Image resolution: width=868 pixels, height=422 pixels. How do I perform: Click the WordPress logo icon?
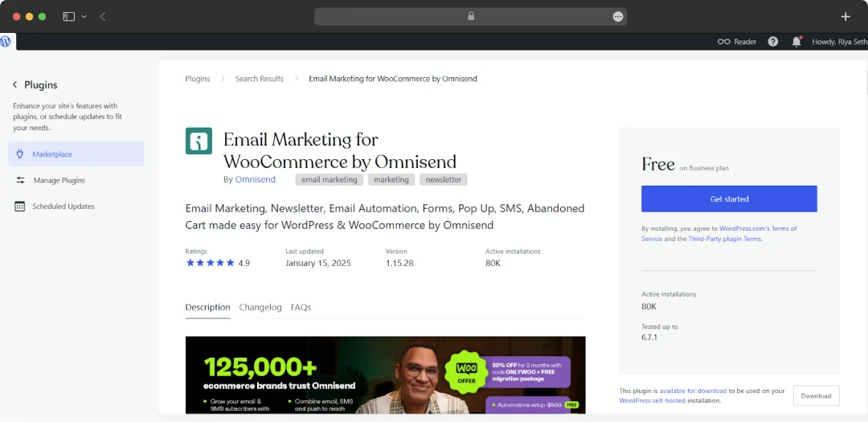(6, 42)
